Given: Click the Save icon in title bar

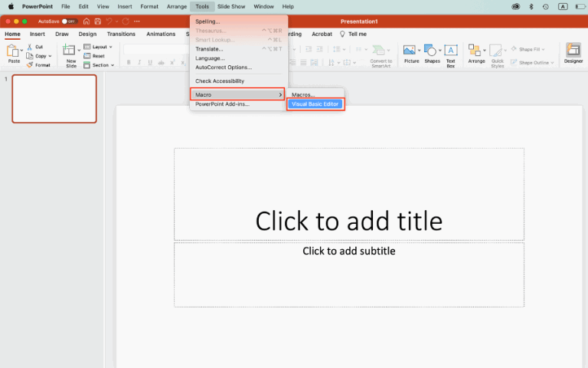Looking at the screenshot, I should tap(96, 21).
